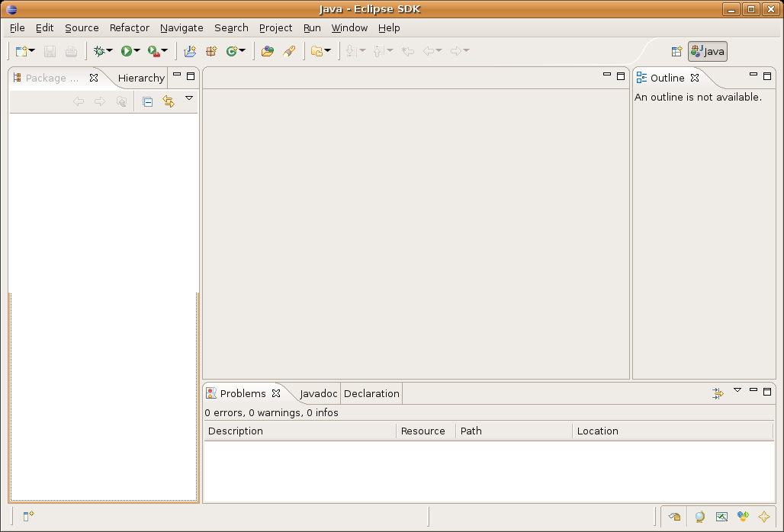Click the New Java Class green C icon
784x532 pixels.
pos(232,51)
